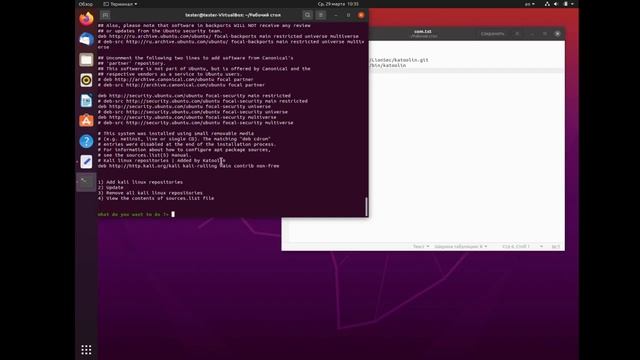Switch to the text editor dock icon
This screenshot has height=360, width=640.
[86, 162]
